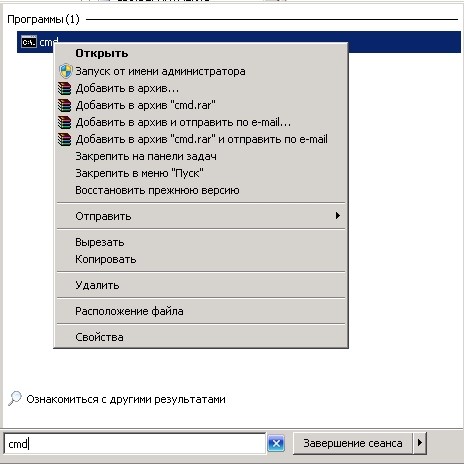Select Запуск от имени администратора
This screenshot has width=464, height=464.
click(201, 71)
